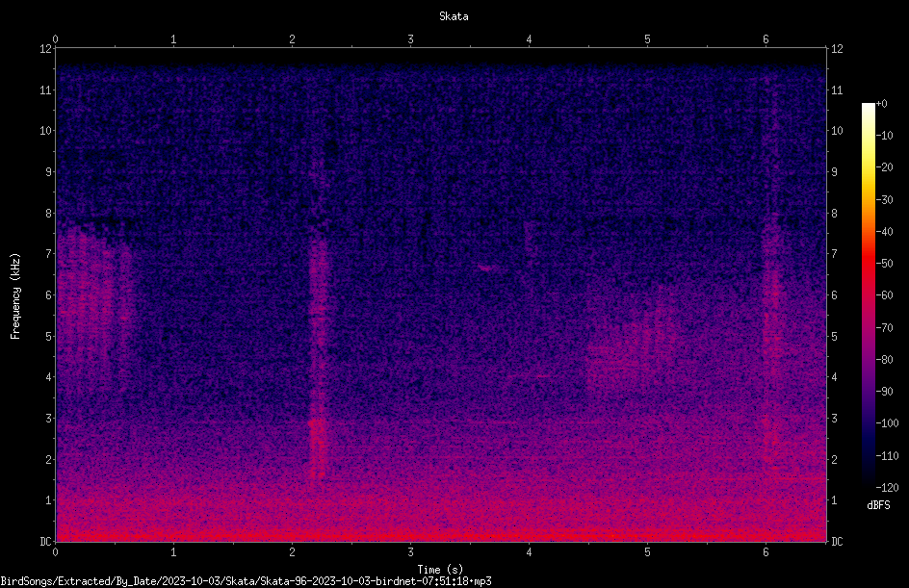Click the '-60' colorbar label

coord(884,295)
